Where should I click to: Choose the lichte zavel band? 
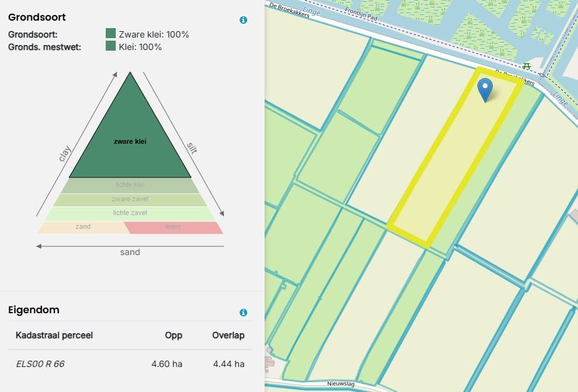(x=130, y=213)
